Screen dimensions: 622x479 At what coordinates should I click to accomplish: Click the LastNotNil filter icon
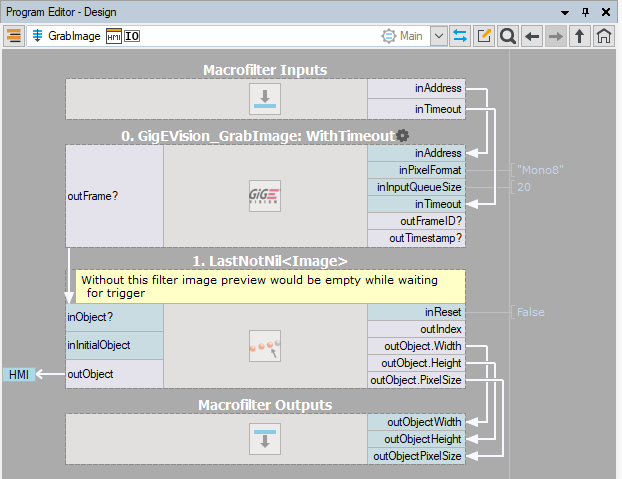(264, 345)
